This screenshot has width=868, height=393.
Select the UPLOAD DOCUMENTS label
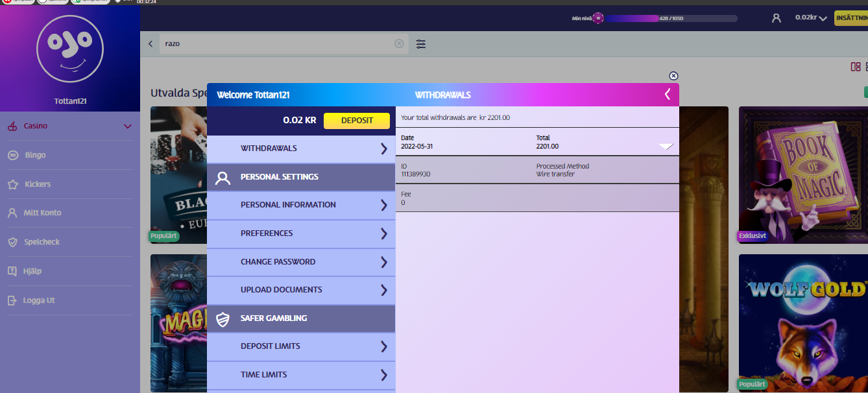click(281, 290)
